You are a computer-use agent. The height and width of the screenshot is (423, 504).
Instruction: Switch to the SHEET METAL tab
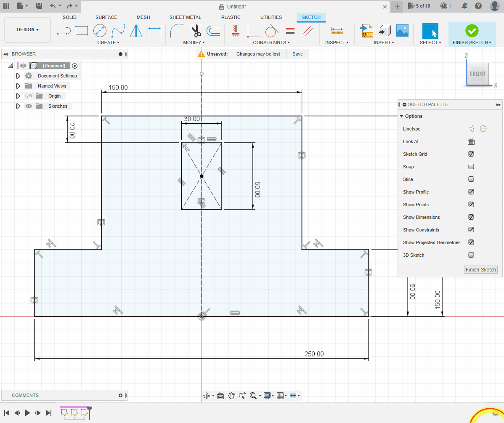coord(185,17)
